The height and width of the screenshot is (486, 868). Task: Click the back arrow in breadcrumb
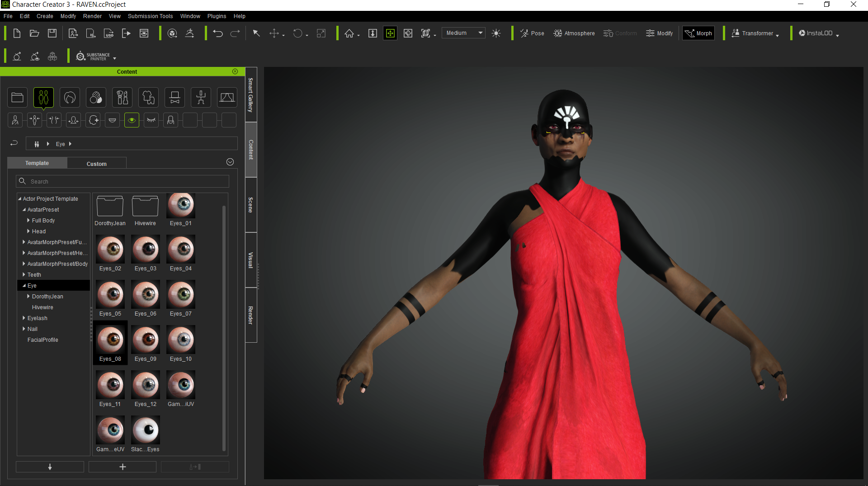(14, 143)
